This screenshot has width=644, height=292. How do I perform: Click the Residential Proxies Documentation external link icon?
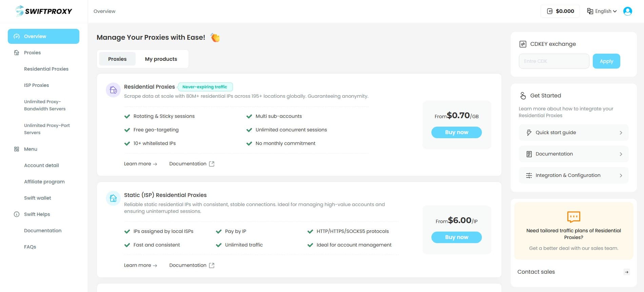coord(212,164)
